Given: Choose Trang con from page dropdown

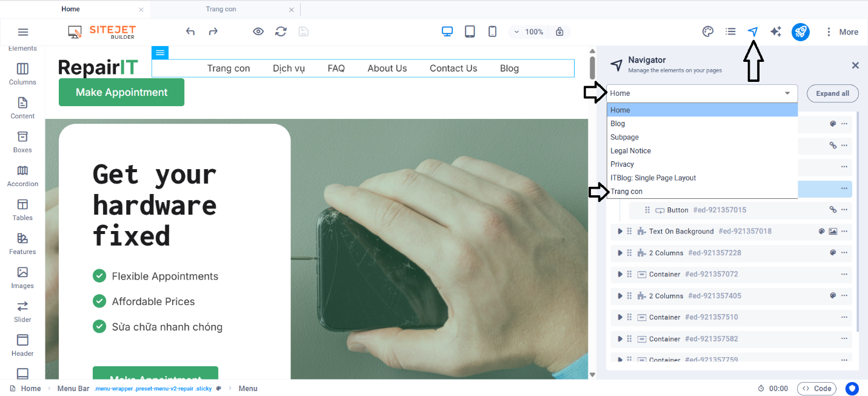Looking at the screenshot, I should pos(627,192).
